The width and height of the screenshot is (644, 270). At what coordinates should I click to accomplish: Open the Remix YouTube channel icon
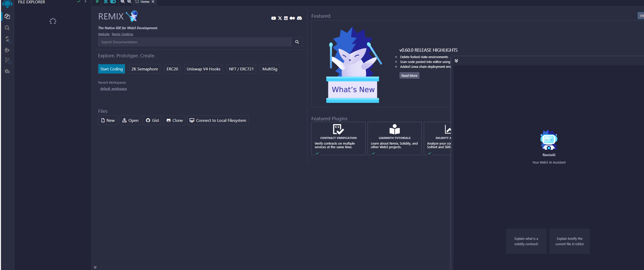[x=274, y=18]
